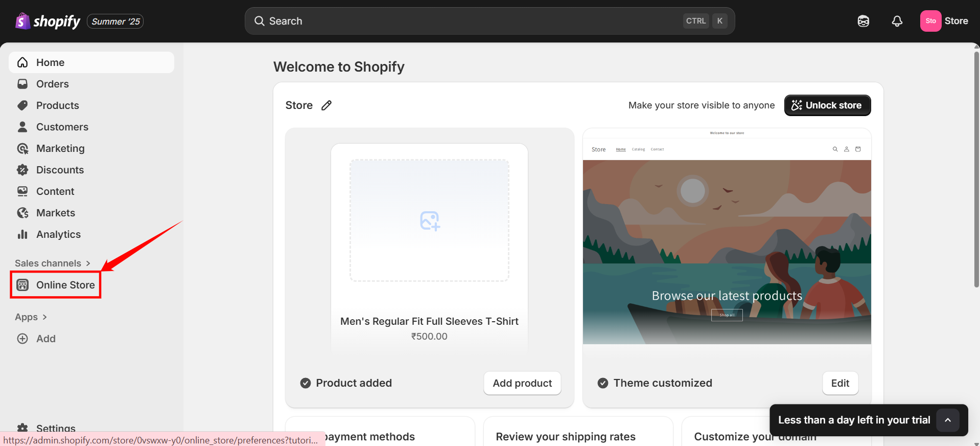Click the Product added checkmark icon

click(306, 383)
